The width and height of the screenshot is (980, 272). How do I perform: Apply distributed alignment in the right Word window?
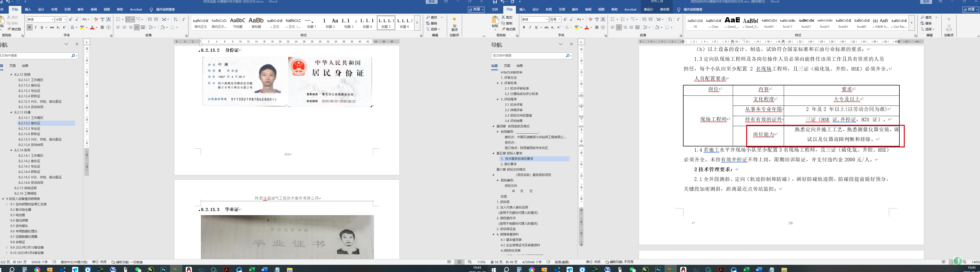point(637,27)
